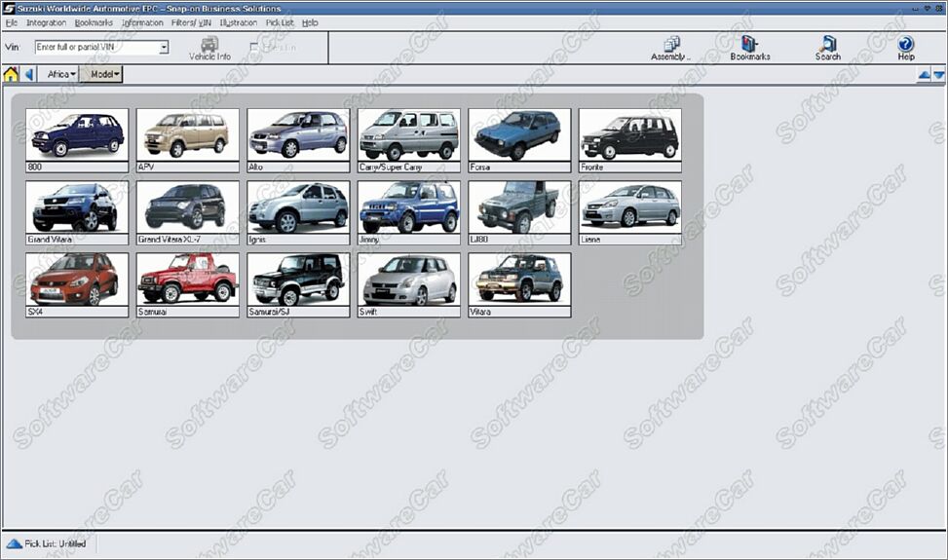
Task: Click the Home icon in navigation bar
Action: (11, 74)
